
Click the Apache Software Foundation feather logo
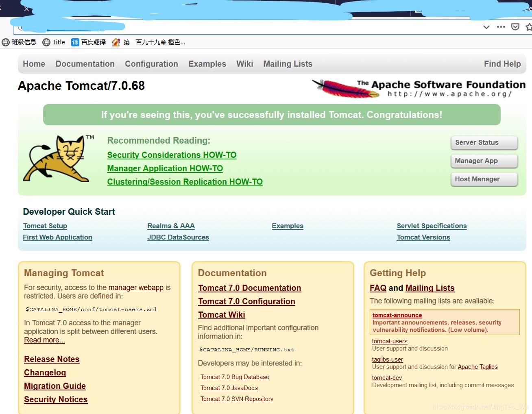pyautogui.click(x=419, y=88)
